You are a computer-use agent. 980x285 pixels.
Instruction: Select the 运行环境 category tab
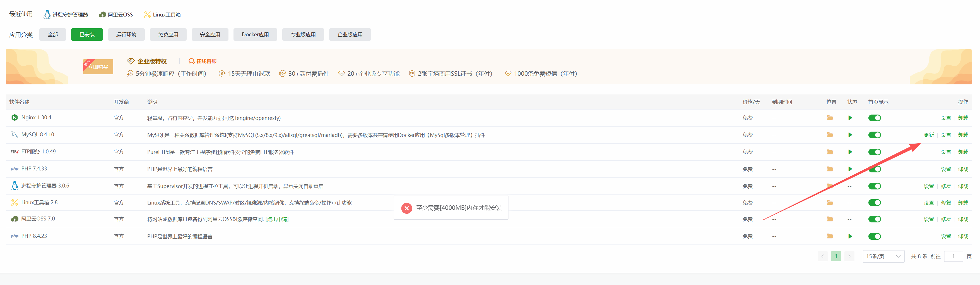coord(126,34)
